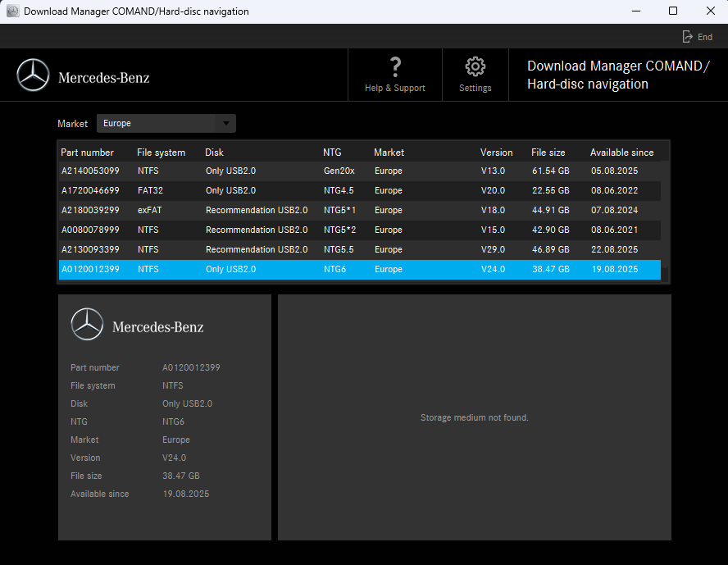Sort the table by Part number

coord(88,152)
